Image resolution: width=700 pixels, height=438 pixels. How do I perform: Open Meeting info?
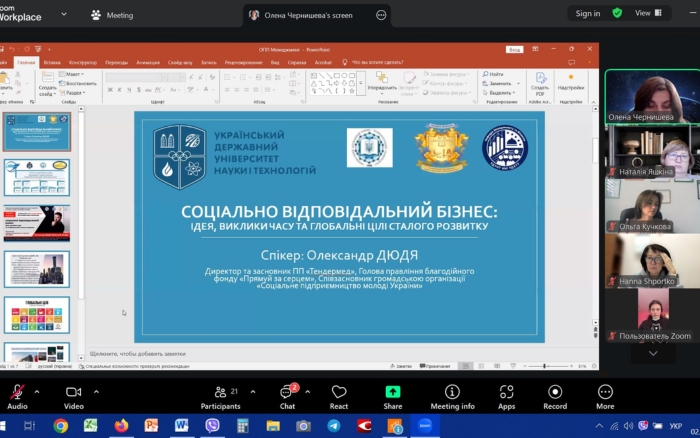click(452, 392)
